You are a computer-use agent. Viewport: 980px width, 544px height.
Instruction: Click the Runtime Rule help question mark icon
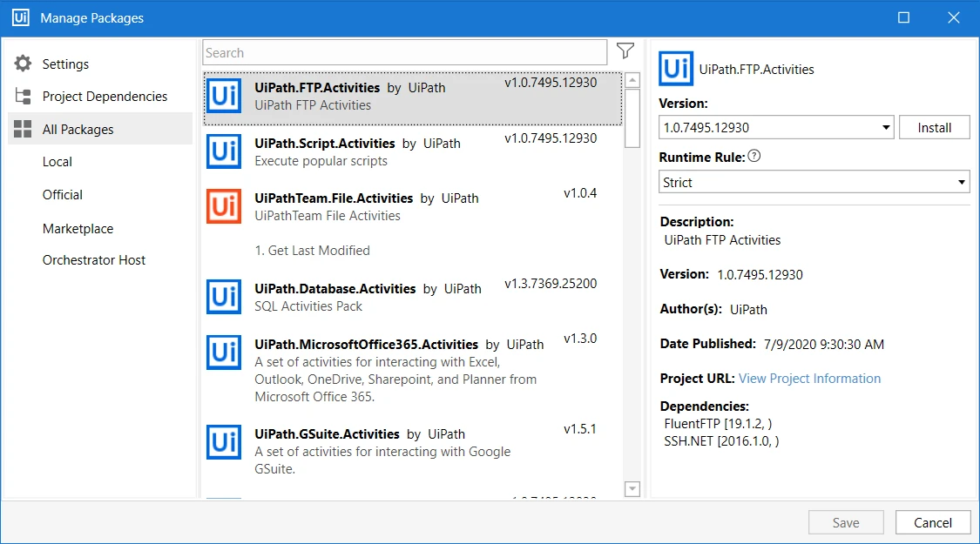click(754, 156)
